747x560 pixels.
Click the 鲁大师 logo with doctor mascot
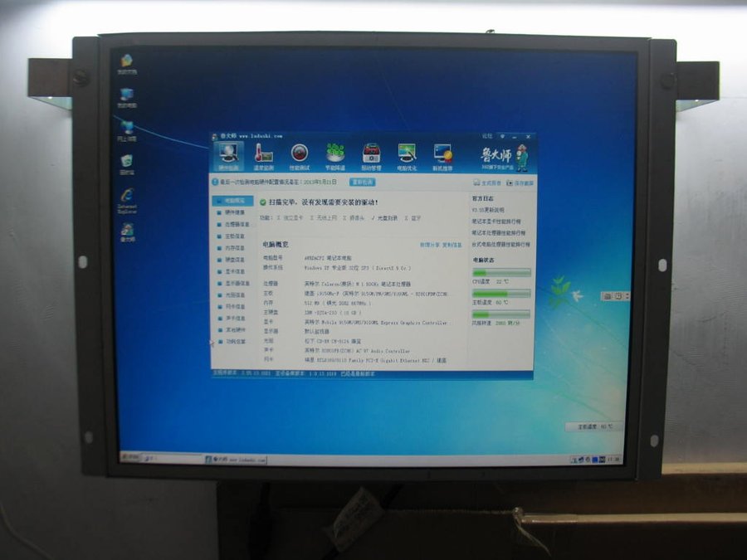point(504,158)
